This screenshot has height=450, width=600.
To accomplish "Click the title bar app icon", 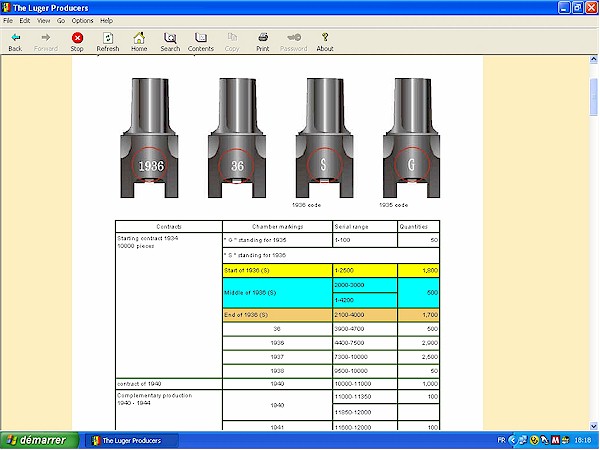I will coord(6,8).
